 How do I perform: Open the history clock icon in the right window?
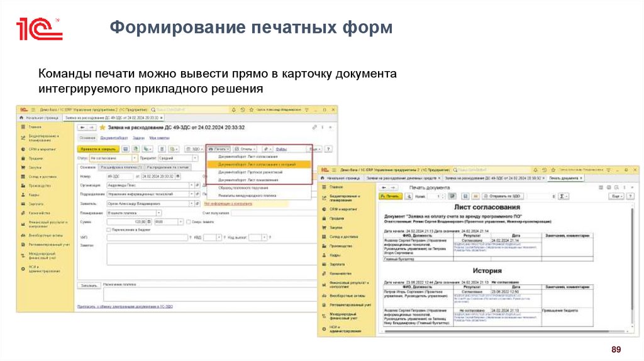(x=544, y=170)
